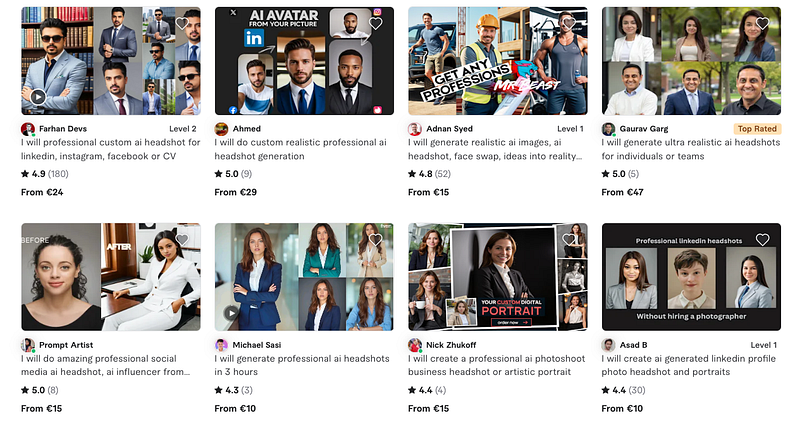Heart Nick Zhukoff's portrait gig
800x435 pixels.
coord(569,240)
